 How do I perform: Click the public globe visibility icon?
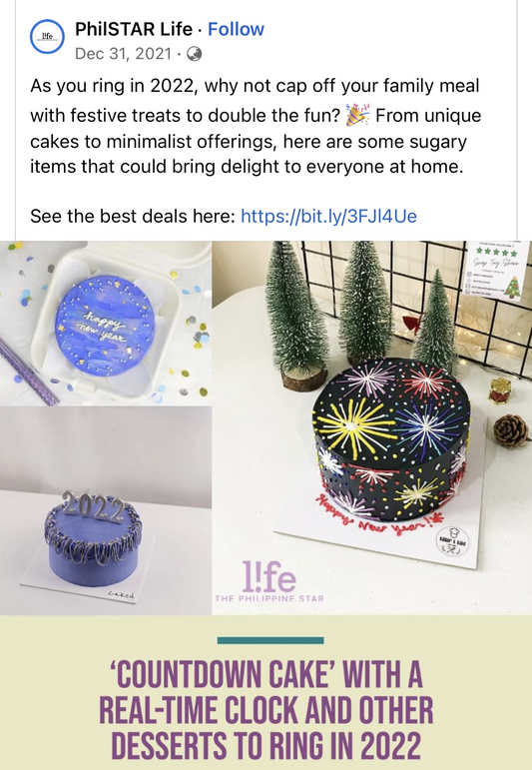(195, 54)
